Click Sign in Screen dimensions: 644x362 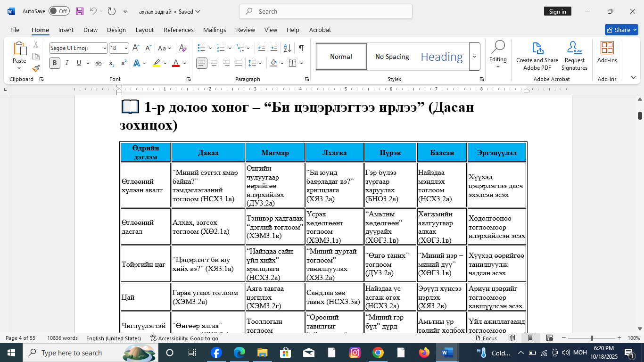point(558,11)
